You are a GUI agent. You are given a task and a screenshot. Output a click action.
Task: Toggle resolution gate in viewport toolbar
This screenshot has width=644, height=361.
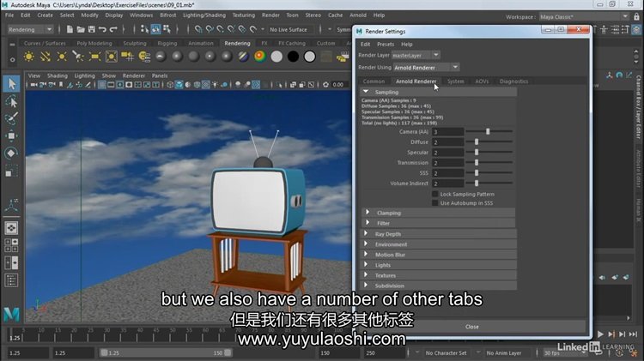pos(120,85)
